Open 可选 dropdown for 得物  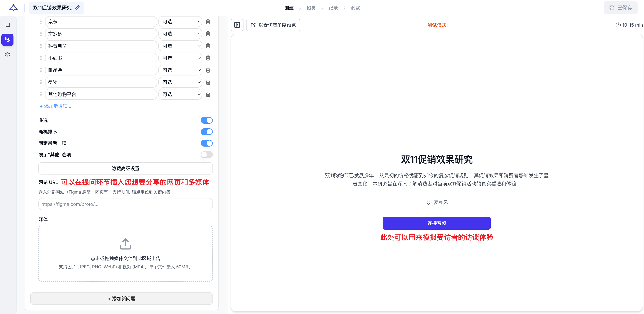click(x=180, y=82)
